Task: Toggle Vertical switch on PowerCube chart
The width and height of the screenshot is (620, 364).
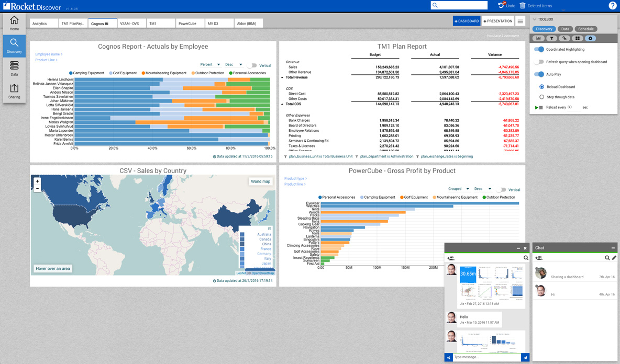Action: point(501,190)
